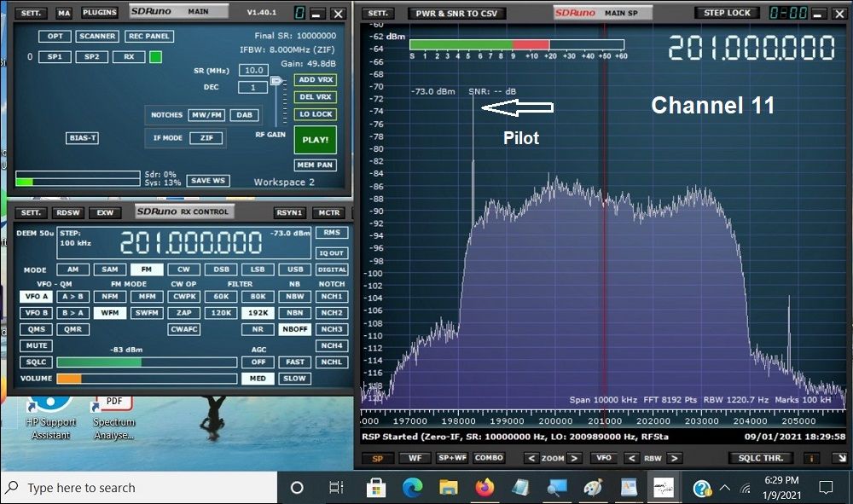
Task: Switch to SP+WF view
Action: pos(452,458)
